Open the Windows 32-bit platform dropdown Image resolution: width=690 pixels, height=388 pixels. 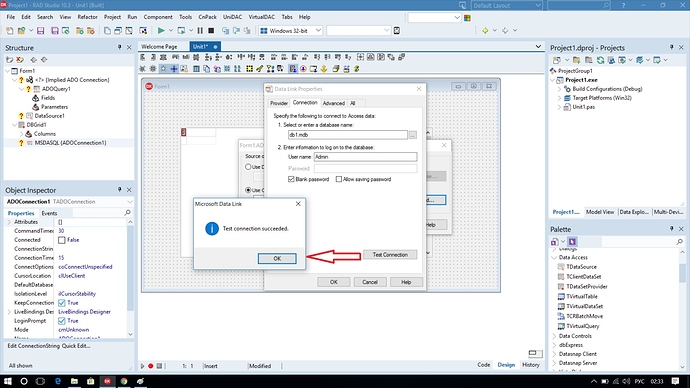pos(318,30)
